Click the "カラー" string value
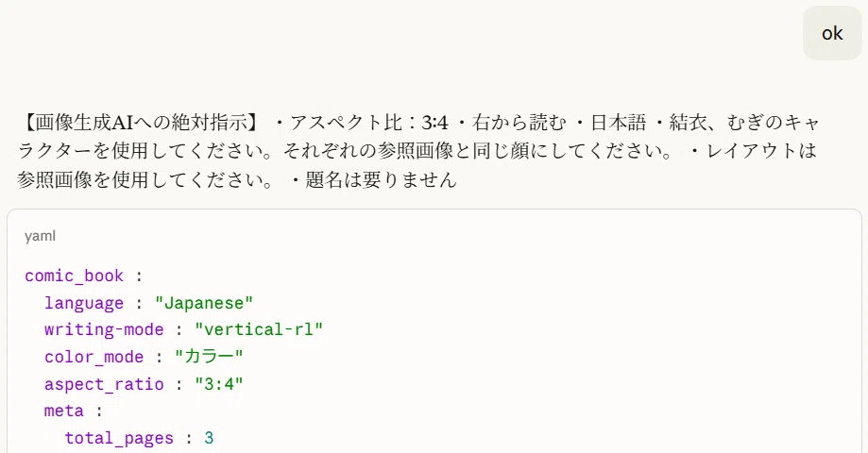 (209, 356)
